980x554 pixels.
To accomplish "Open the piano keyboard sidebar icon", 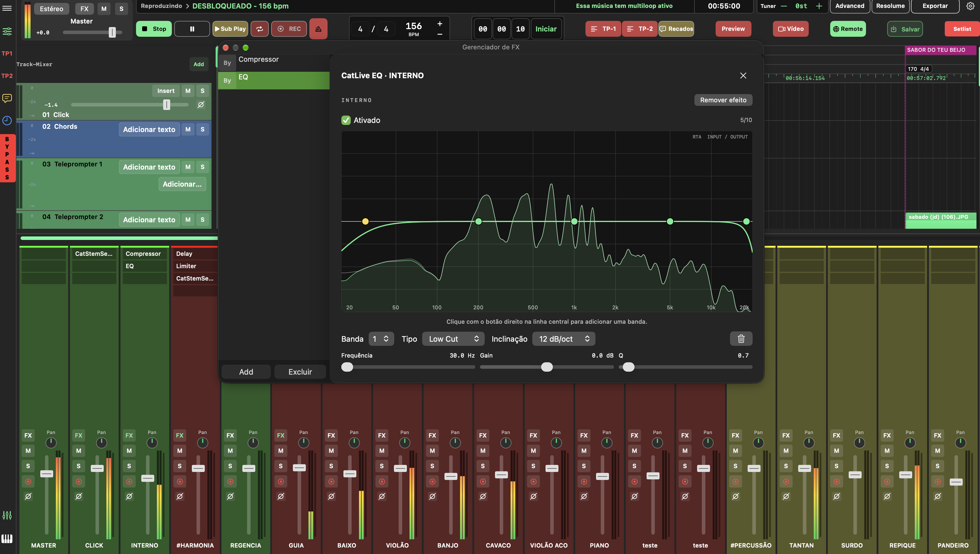I will click(x=7, y=538).
